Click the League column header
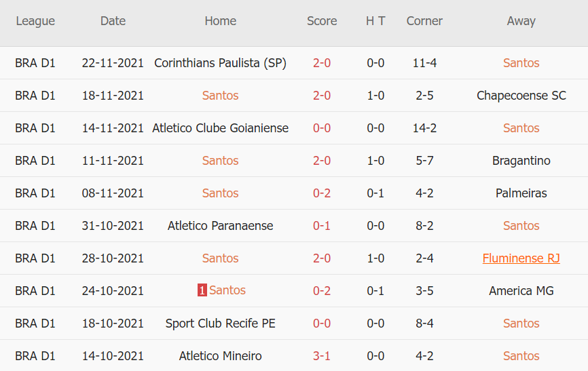The height and width of the screenshot is (371, 588). [35, 21]
